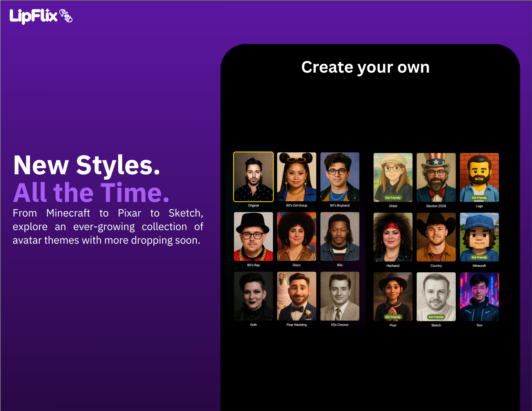Click the 'Pixar' label under the thumbnail

click(393, 325)
